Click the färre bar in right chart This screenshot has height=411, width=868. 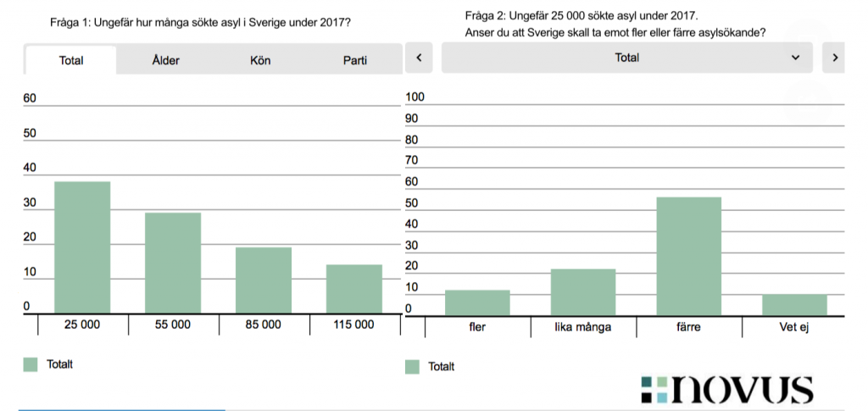pos(689,257)
